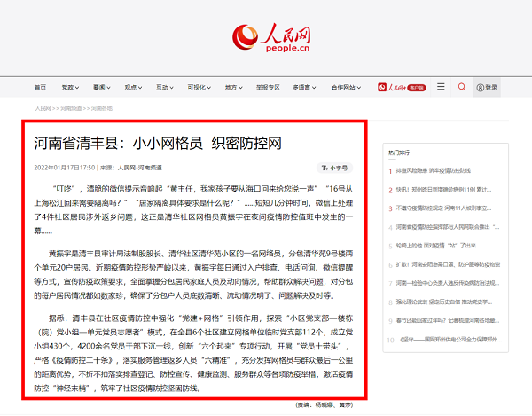Open the hamburger menu icon in navbar
Screen dimensions: 532x416
coord(441,87)
